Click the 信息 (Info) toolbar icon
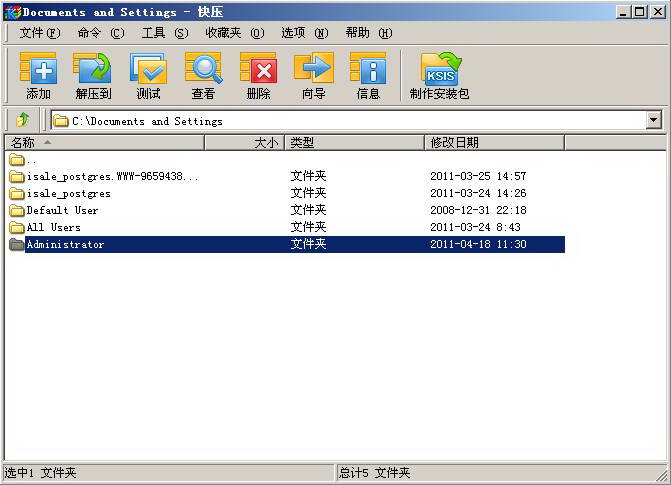The height and width of the screenshot is (485, 671). point(368,71)
